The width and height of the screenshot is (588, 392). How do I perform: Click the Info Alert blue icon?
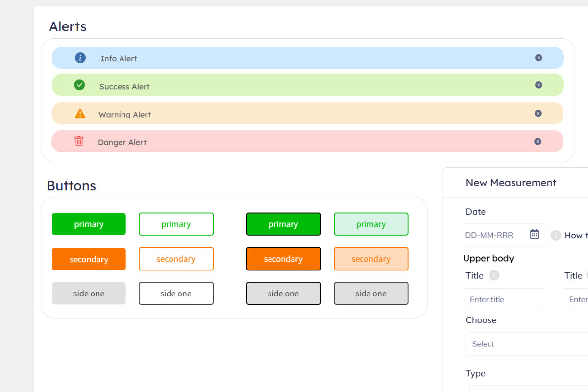(80, 58)
